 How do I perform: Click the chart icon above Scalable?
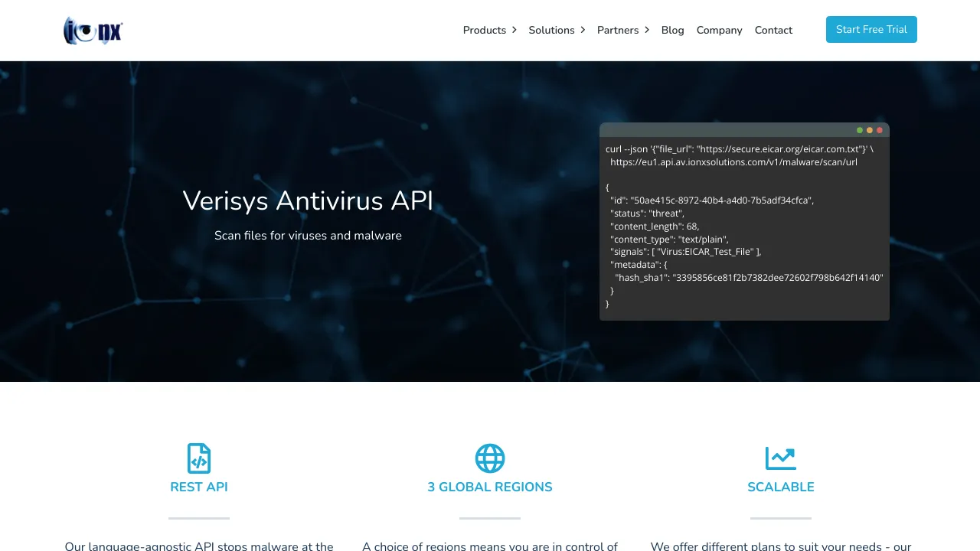(781, 458)
